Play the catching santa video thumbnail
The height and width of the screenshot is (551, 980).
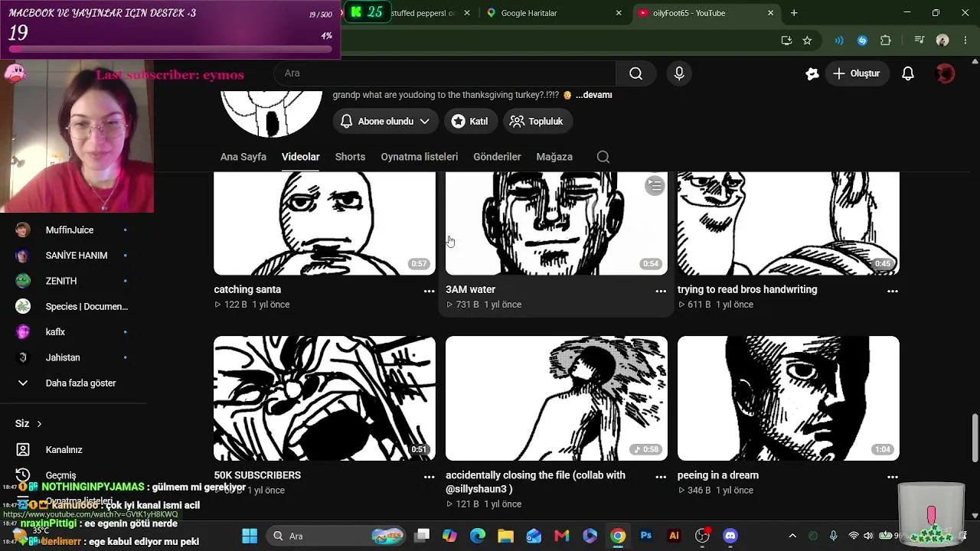pyautogui.click(x=325, y=223)
